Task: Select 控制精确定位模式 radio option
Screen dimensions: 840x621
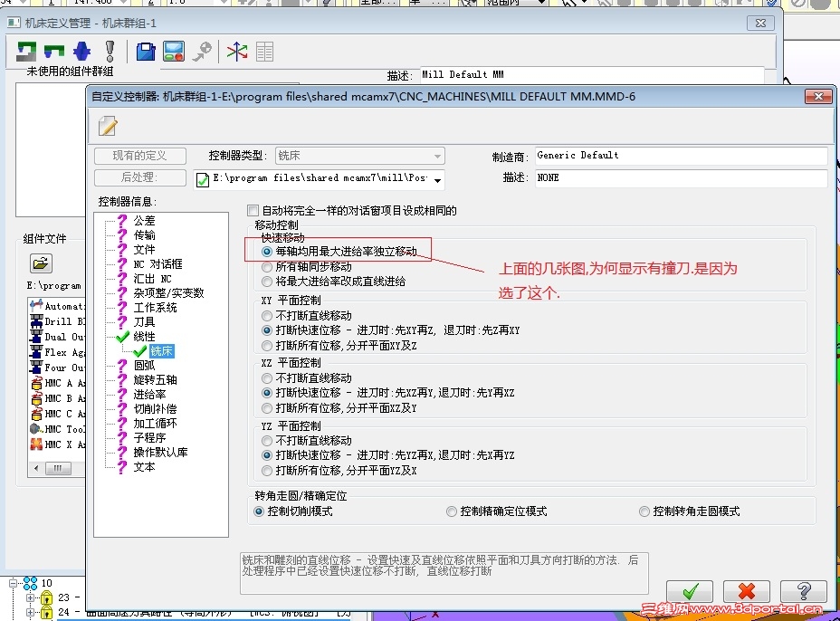Action: pos(452,511)
